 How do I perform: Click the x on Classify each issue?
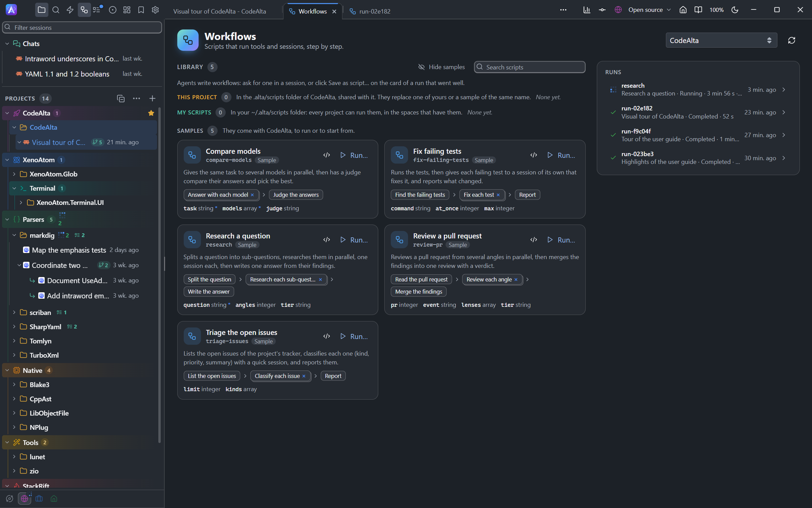pos(304,376)
